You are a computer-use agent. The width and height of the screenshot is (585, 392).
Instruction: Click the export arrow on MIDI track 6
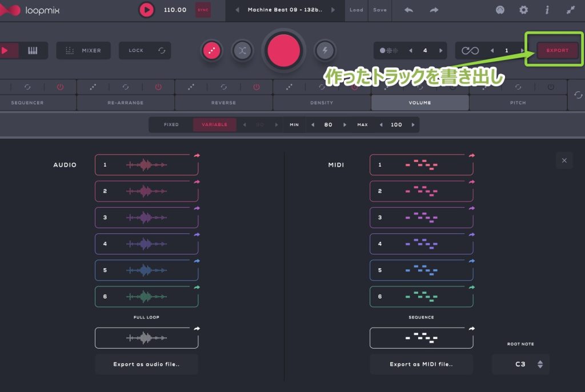tap(472, 288)
